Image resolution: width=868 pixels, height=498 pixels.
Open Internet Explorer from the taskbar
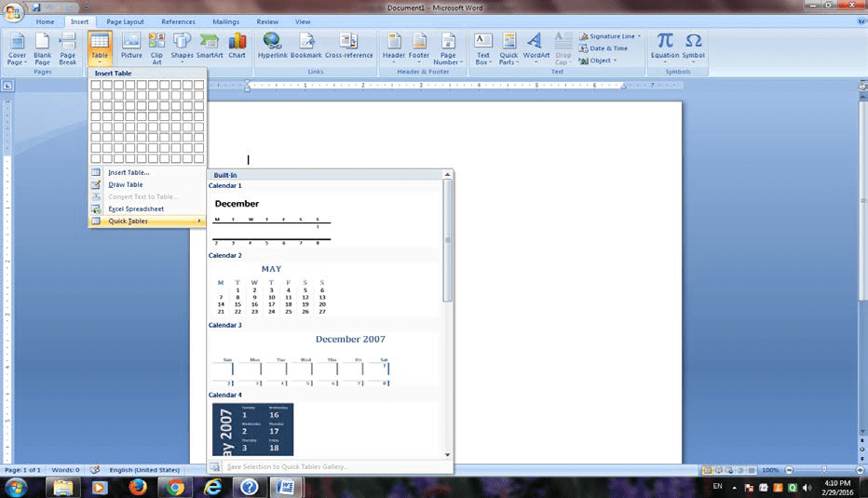click(x=212, y=488)
